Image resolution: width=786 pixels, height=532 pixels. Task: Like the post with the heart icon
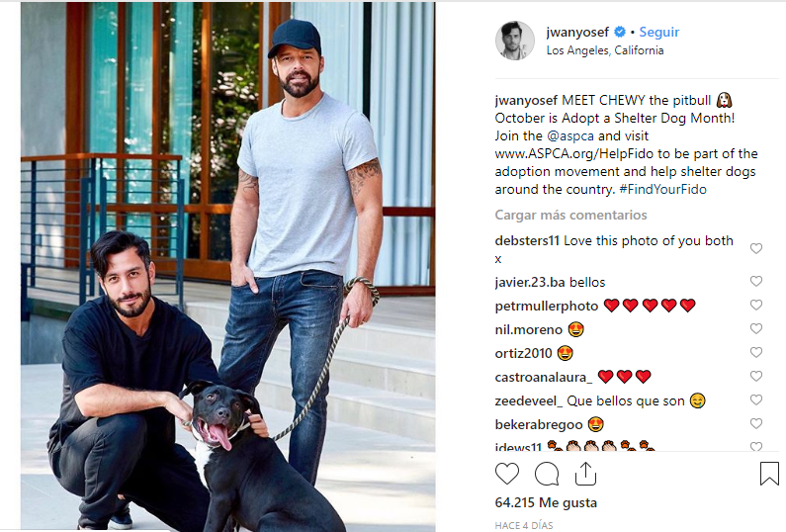coord(507,474)
